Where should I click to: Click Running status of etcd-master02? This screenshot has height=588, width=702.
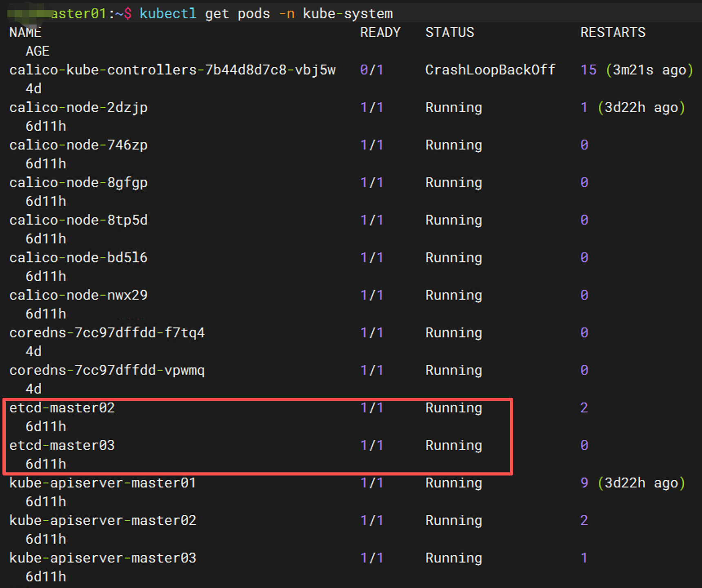454,408
